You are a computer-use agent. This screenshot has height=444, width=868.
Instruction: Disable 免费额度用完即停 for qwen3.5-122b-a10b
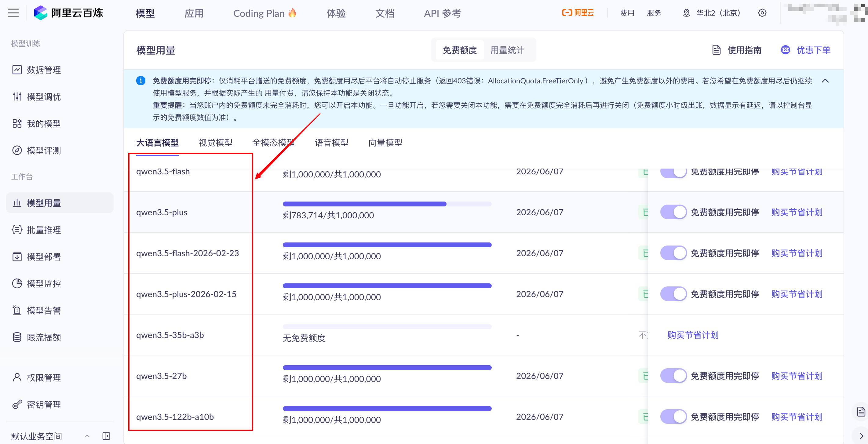coord(673,417)
